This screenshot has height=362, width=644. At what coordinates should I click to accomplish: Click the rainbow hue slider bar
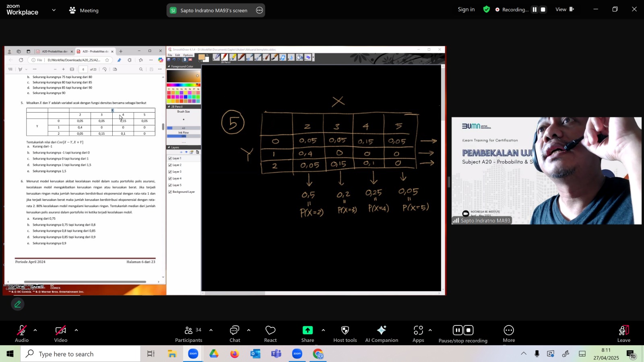click(184, 85)
